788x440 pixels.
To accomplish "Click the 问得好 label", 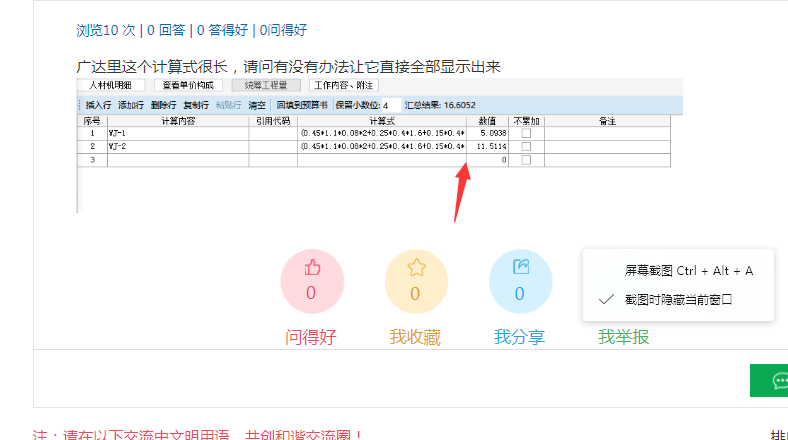I will (x=311, y=337).
